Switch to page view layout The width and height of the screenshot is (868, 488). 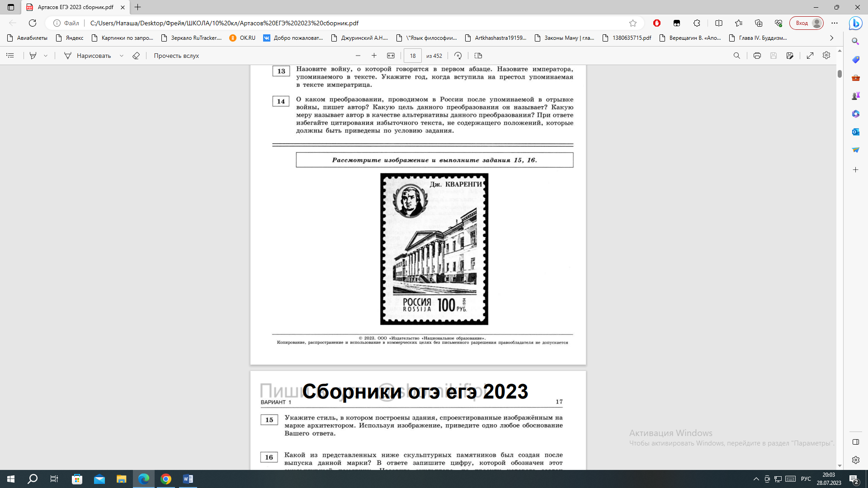click(x=478, y=56)
